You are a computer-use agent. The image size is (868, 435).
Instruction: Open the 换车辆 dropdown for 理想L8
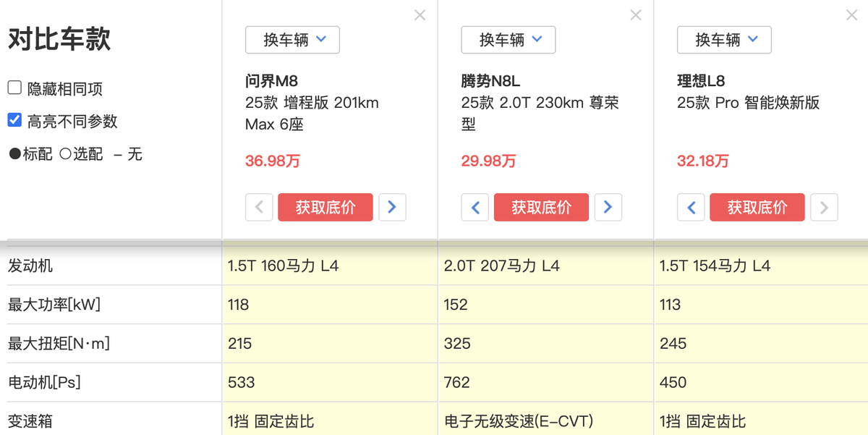(724, 40)
